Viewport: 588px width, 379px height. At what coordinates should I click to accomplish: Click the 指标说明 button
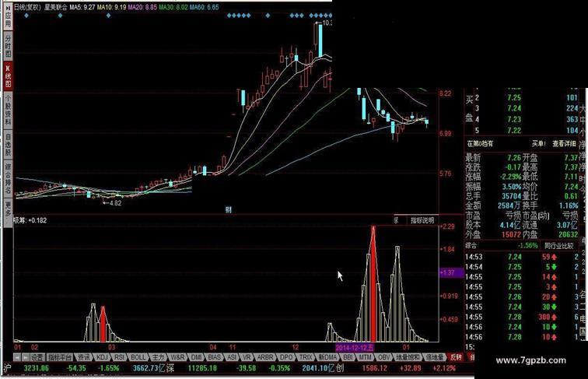(x=422, y=220)
